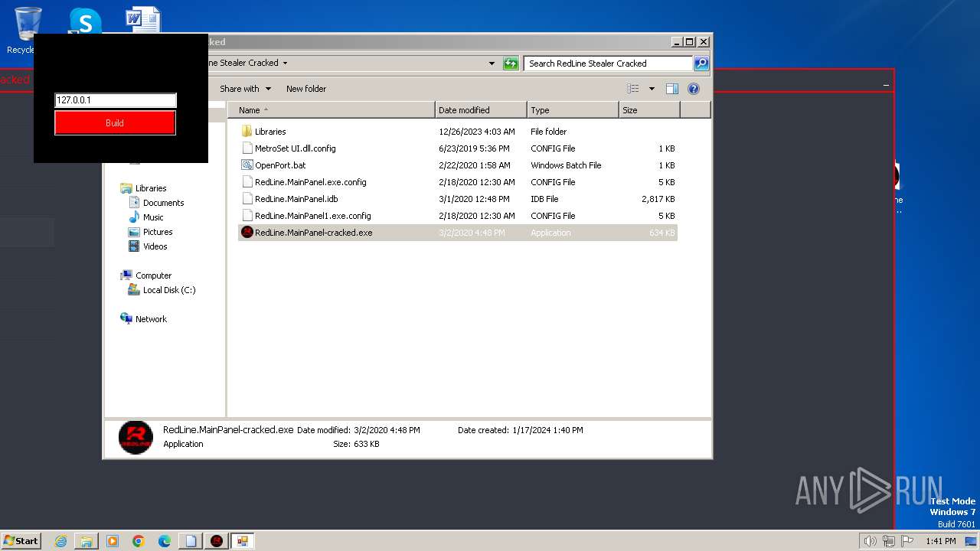Select RedLine.MainPanel.idb file icon

[x=247, y=199]
